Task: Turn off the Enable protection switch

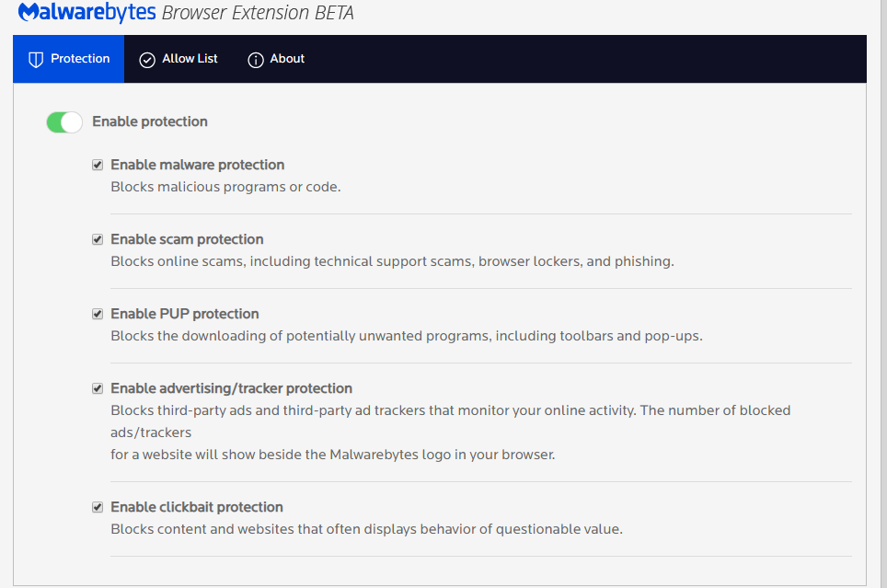Action: [x=64, y=122]
